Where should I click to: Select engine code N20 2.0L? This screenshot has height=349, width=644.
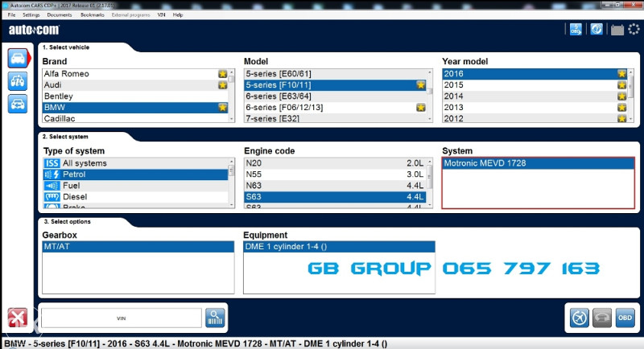(335, 163)
